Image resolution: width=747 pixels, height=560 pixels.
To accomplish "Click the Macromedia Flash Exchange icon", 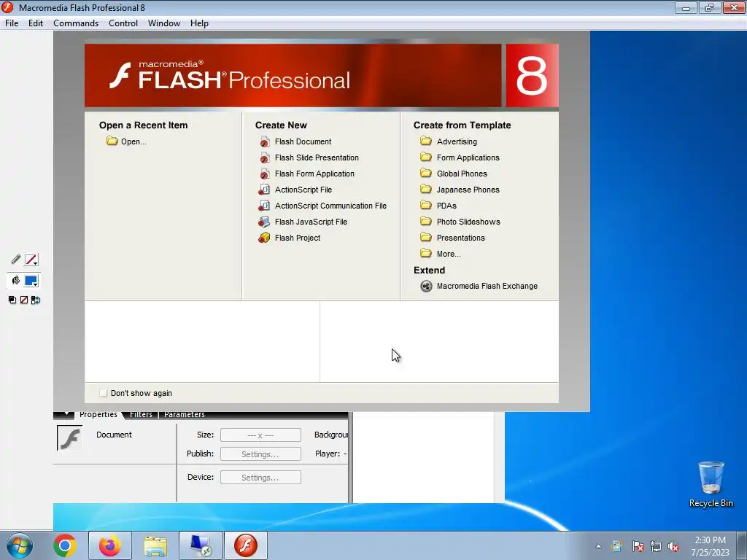I will [426, 286].
